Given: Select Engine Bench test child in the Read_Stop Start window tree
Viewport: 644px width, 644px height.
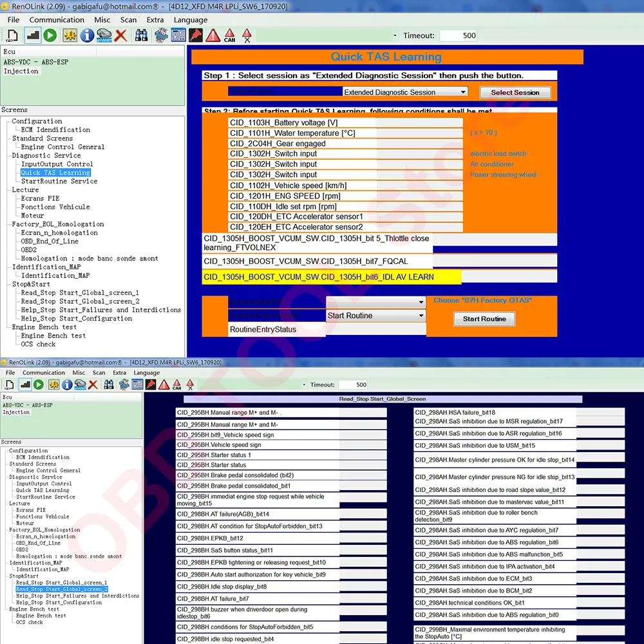Looking at the screenshot, I should 41,616.
